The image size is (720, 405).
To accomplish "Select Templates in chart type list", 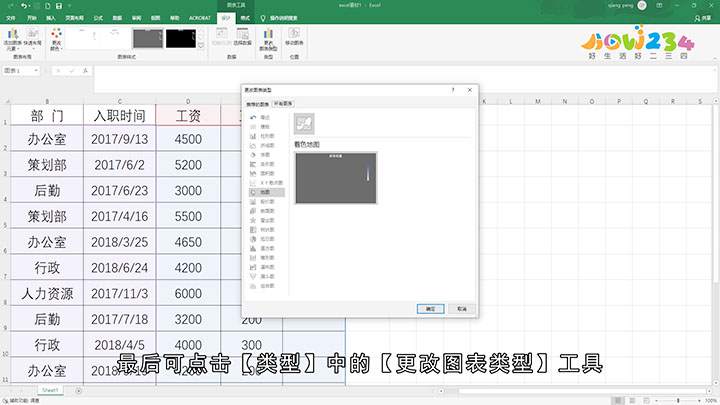I will pyautogui.click(x=265, y=127).
